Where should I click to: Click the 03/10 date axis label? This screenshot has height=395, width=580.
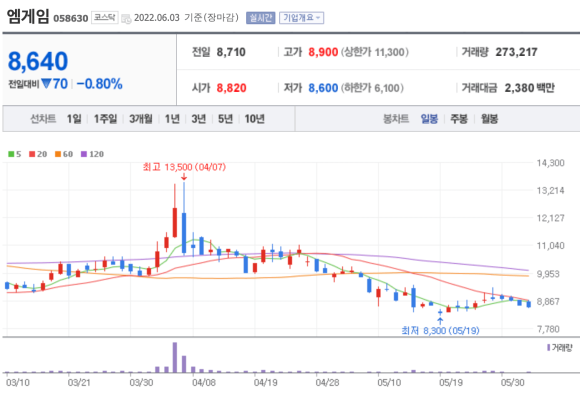[x=18, y=382]
